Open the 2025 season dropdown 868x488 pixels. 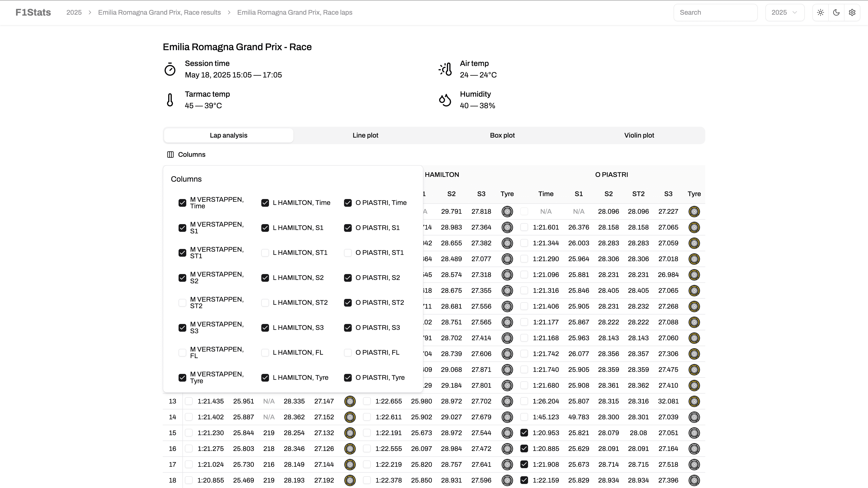click(x=784, y=12)
